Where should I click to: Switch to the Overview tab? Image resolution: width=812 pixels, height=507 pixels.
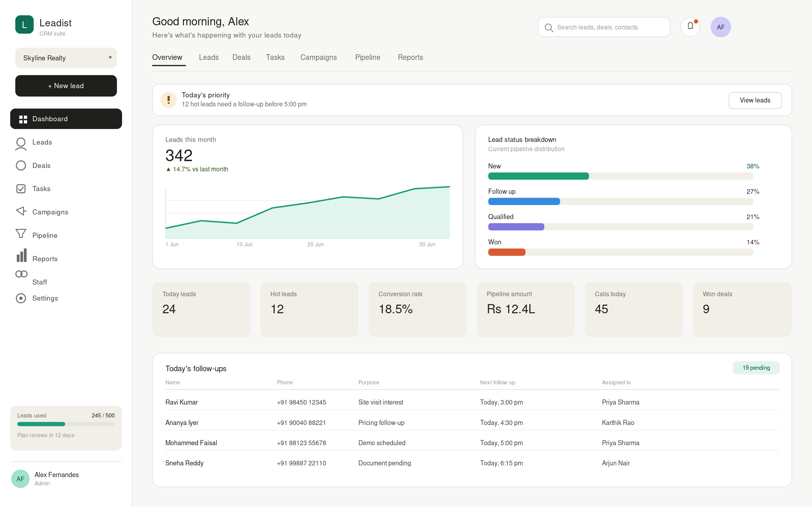click(x=167, y=57)
